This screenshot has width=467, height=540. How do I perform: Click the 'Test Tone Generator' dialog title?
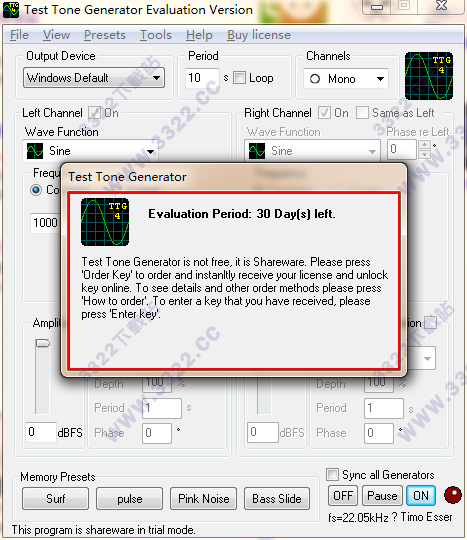point(127,177)
